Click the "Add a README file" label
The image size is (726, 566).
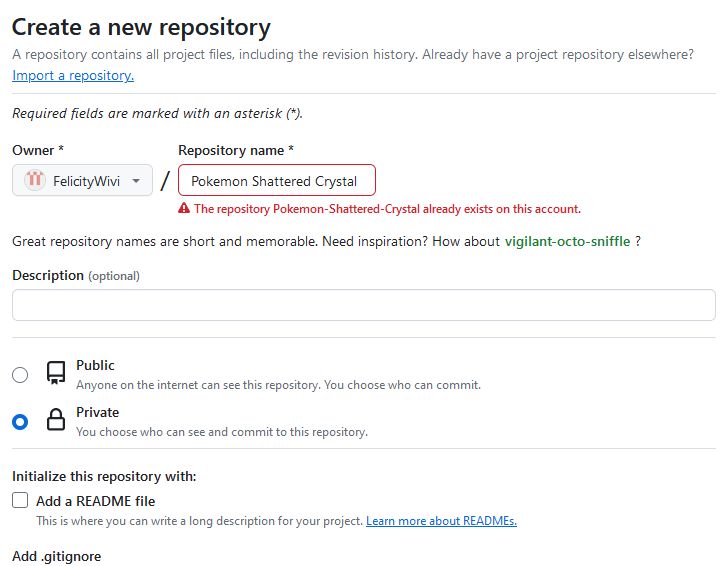tap(96, 501)
